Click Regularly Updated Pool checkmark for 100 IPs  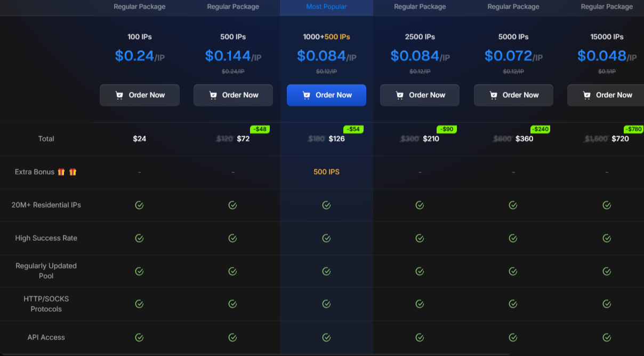pos(139,271)
